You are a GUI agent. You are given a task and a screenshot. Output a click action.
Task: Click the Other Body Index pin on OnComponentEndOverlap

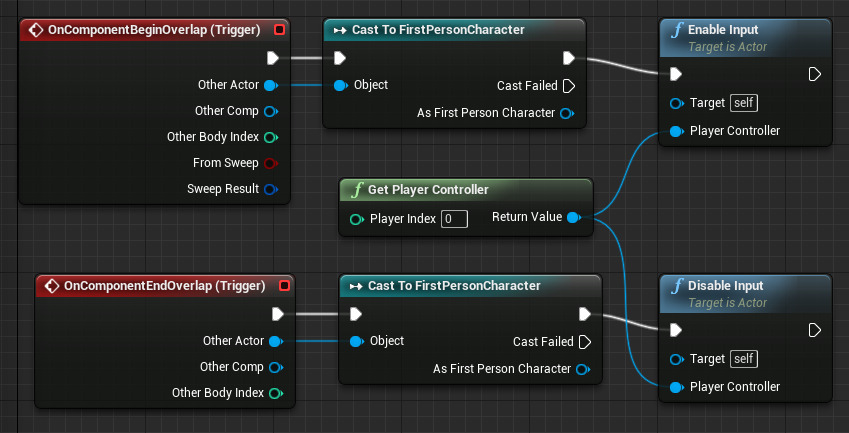pos(275,393)
